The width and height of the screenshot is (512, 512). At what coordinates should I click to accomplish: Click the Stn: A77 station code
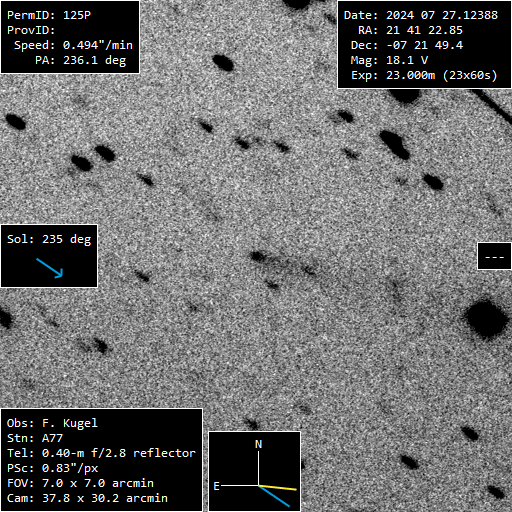[35, 438]
